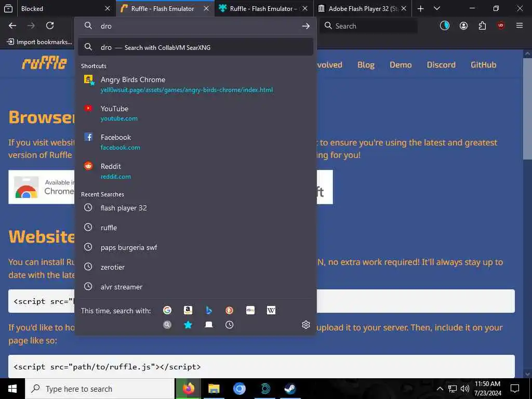The image size is (532, 399).
Task: Open the Windows Start menu
Action: tap(12, 389)
